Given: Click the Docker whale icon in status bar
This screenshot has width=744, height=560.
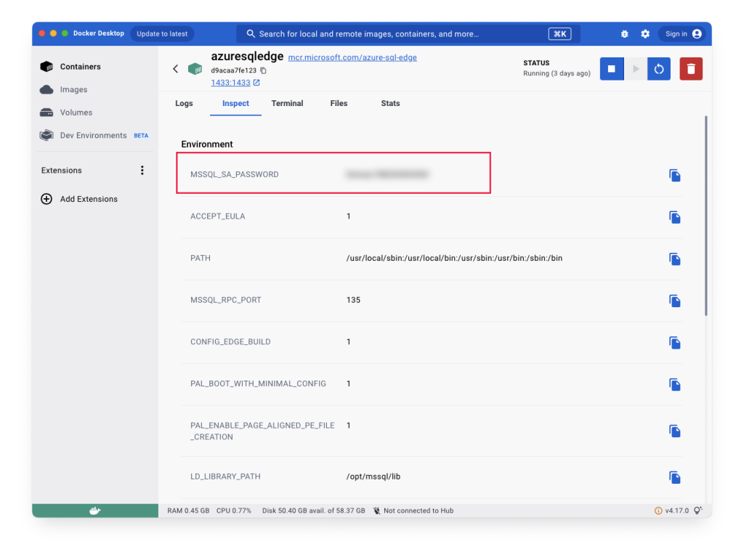Looking at the screenshot, I should click(x=95, y=511).
